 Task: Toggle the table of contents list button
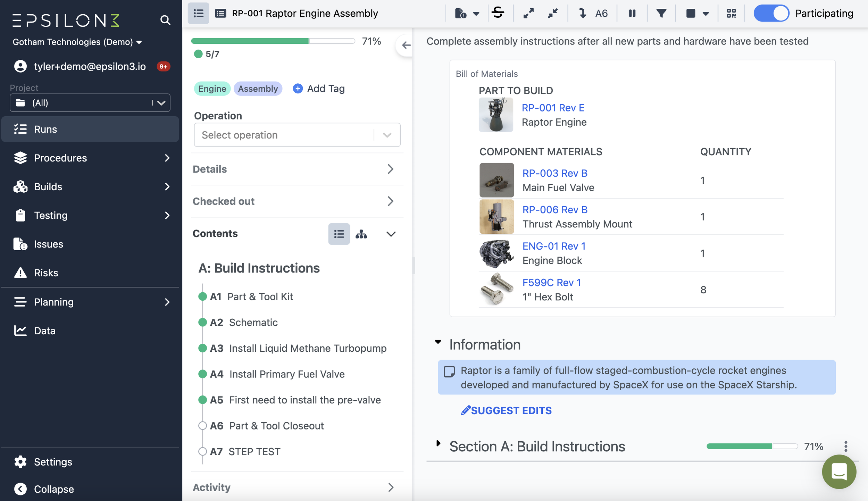[199, 14]
